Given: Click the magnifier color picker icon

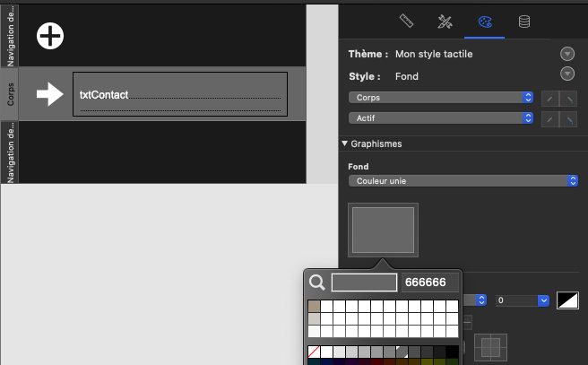Looking at the screenshot, I should pyautogui.click(x=317, y=282).
